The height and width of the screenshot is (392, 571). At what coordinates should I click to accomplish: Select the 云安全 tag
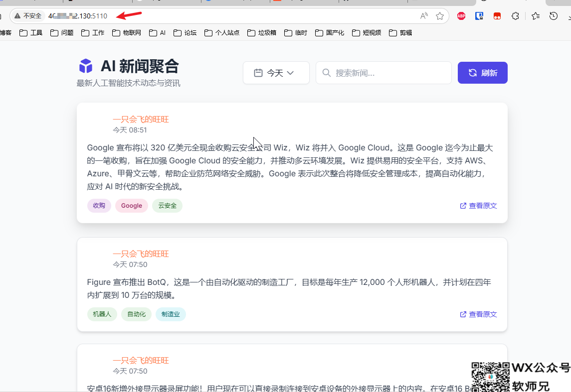(x=167, y=205)
